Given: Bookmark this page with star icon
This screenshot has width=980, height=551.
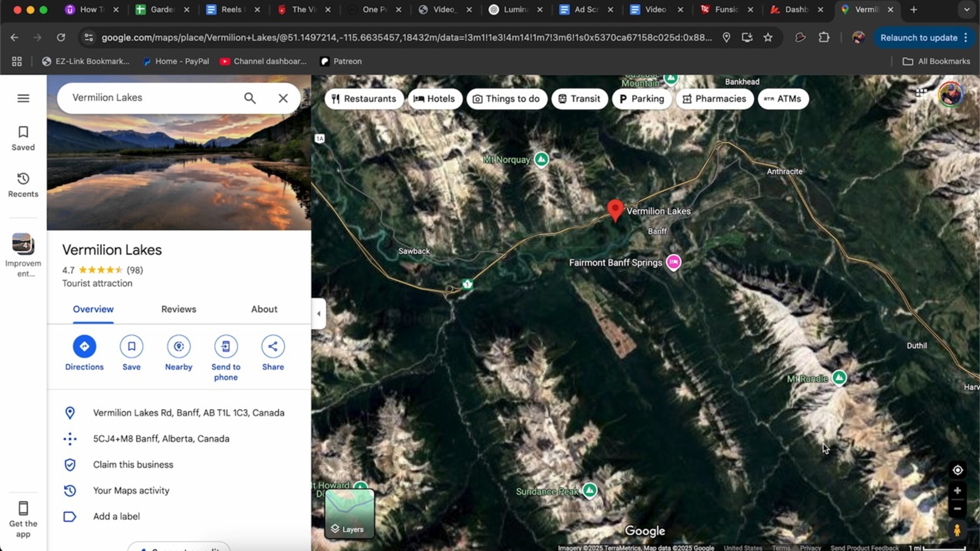Looking at the screenshot, I should [x=768, y=37].
